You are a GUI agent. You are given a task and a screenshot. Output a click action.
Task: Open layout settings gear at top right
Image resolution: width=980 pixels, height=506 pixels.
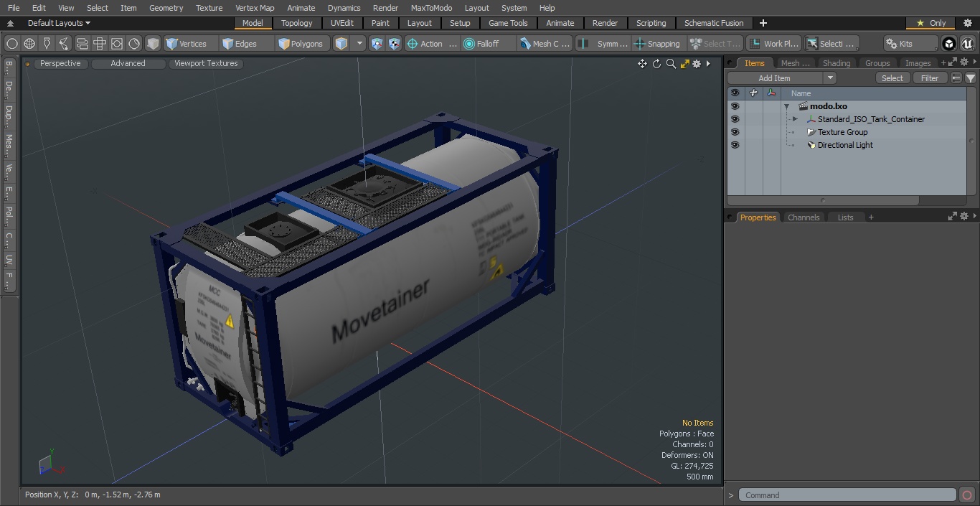click(967, 23)
